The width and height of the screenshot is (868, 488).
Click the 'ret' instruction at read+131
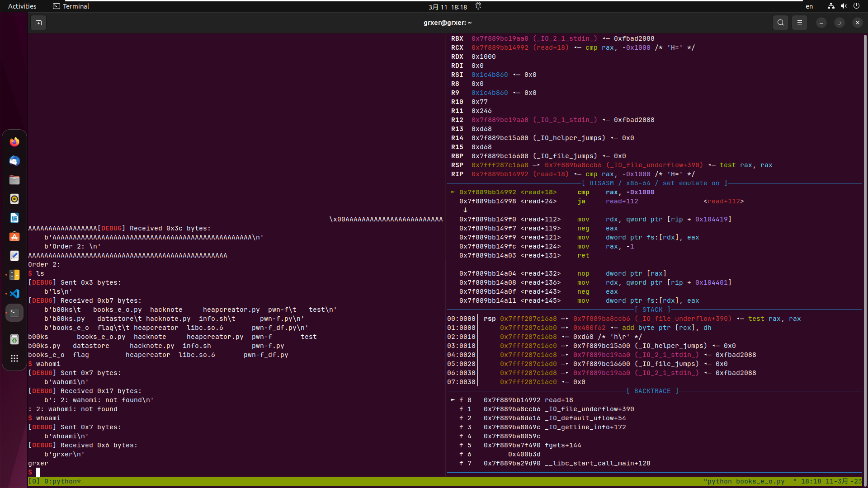coord(583,255)
